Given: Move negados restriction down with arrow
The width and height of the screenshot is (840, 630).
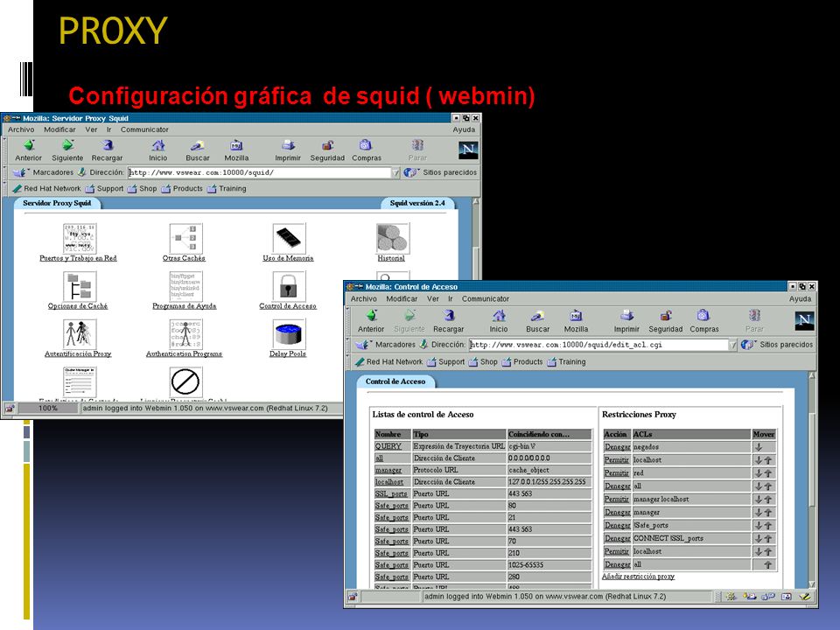Looking at the screenshot, I should (759, 447).
